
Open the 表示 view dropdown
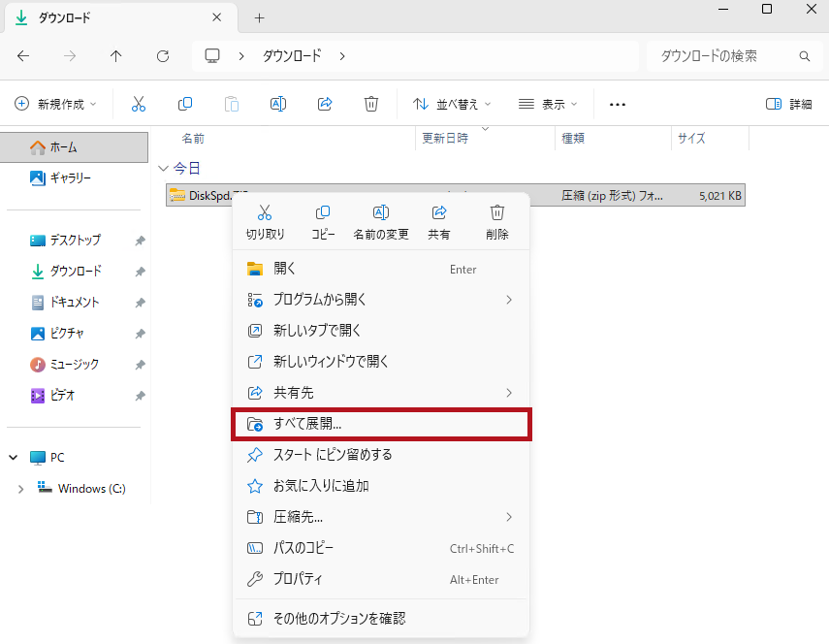(548, 104)
